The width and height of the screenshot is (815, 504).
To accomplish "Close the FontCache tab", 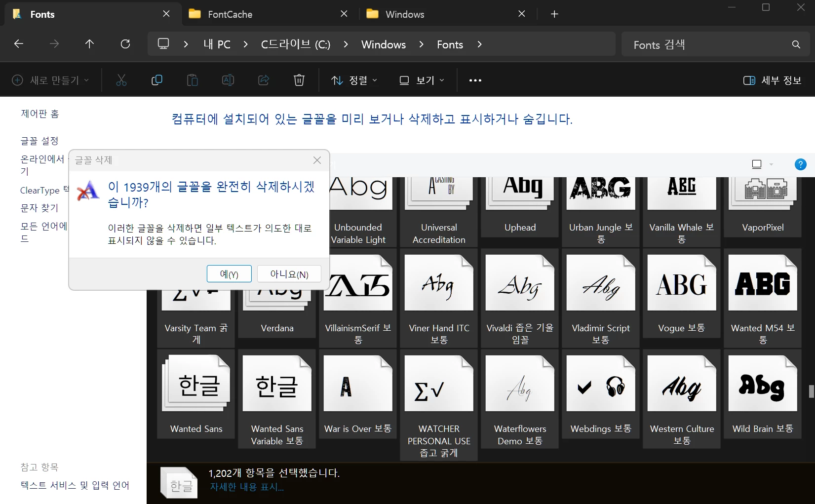I will coord(344,14).
